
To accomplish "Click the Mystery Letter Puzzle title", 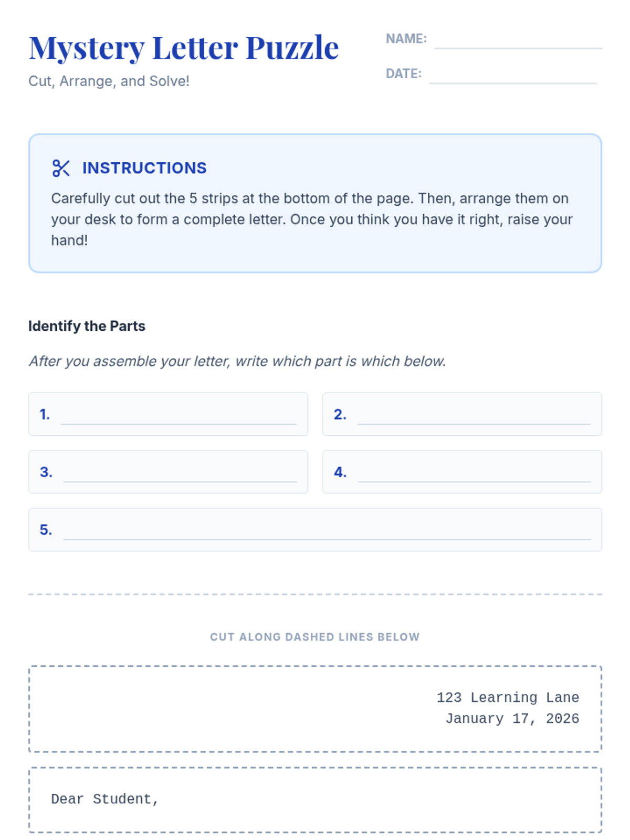I will coord(184,48).
